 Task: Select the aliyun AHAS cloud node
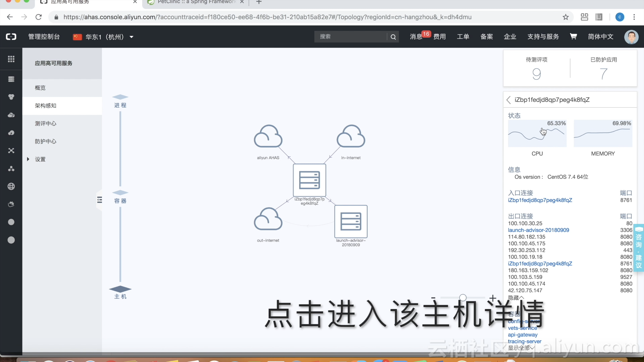point(268,137)
